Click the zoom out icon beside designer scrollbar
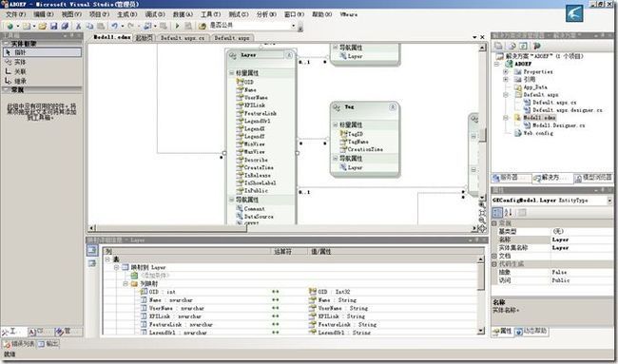Screen dimensions: 618x364 (482, 220)
